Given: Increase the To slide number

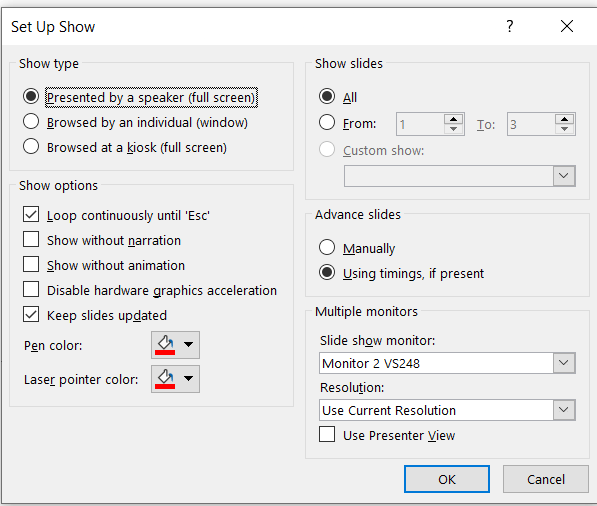Looking at the screenshot, I should pos(565,119).
